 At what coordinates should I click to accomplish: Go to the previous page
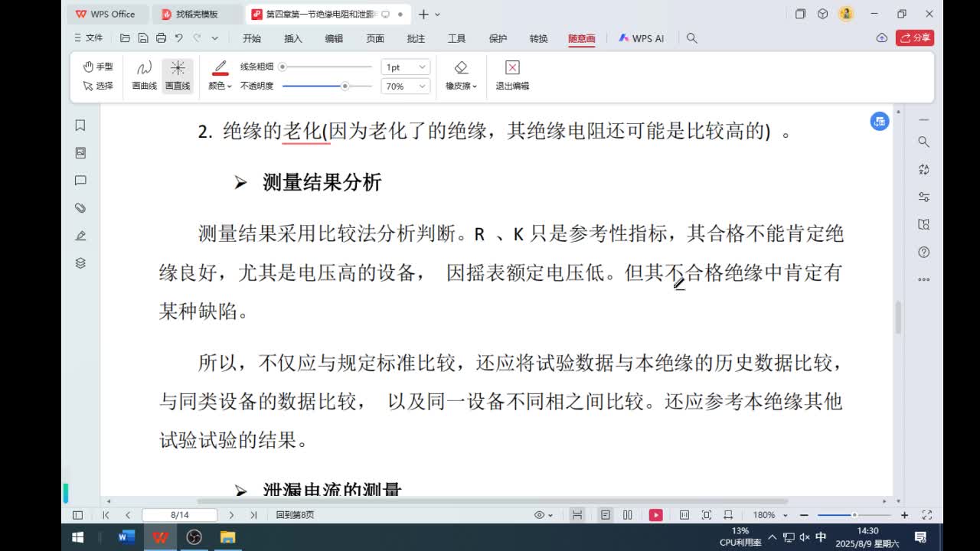click(128, 515)
